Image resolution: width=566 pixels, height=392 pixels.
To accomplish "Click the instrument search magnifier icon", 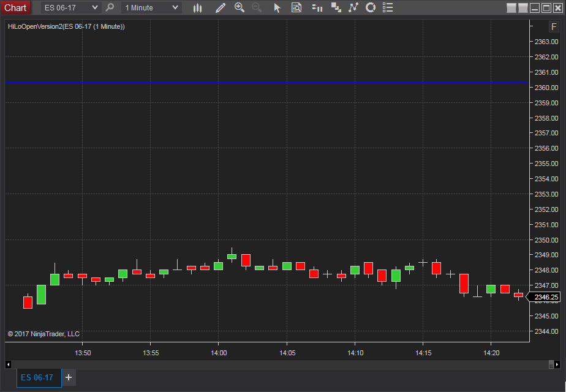I will coord(110,7).
